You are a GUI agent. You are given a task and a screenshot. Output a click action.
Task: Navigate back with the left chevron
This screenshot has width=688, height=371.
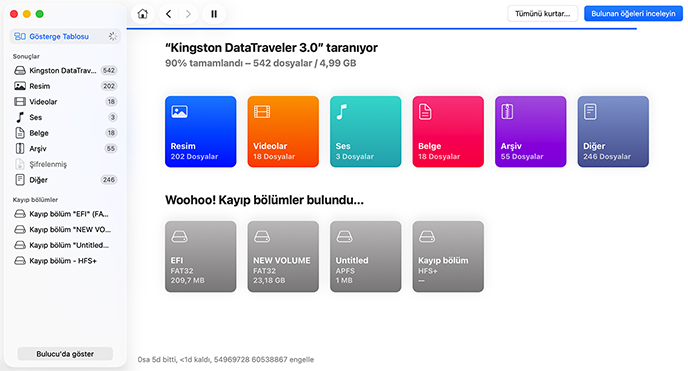[168, 14]
